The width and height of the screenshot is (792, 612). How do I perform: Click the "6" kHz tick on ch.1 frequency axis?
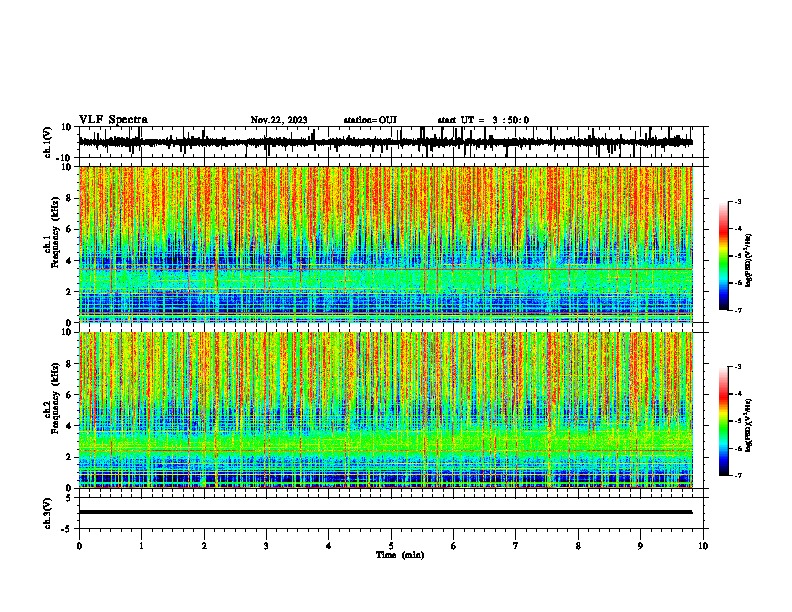[69, 229]
